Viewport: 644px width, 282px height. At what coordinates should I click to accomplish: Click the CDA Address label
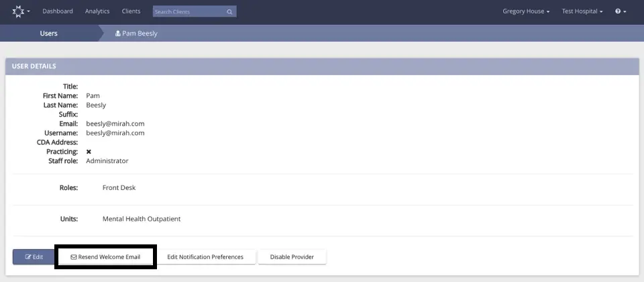58,142
